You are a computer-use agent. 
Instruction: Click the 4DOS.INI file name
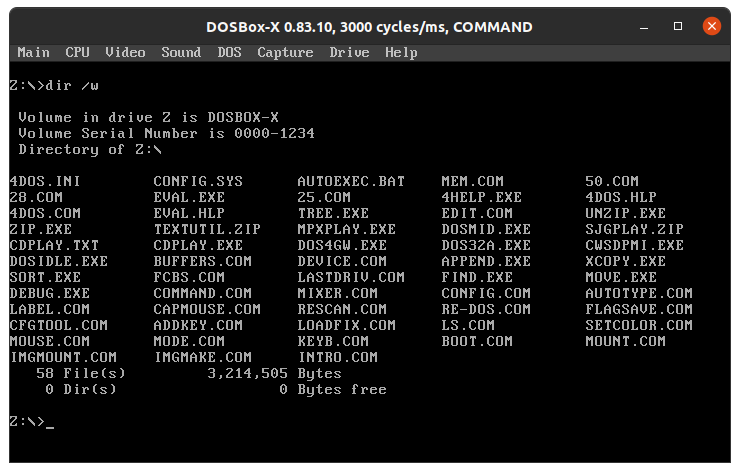pyautogui.click(x=45, y=181)
